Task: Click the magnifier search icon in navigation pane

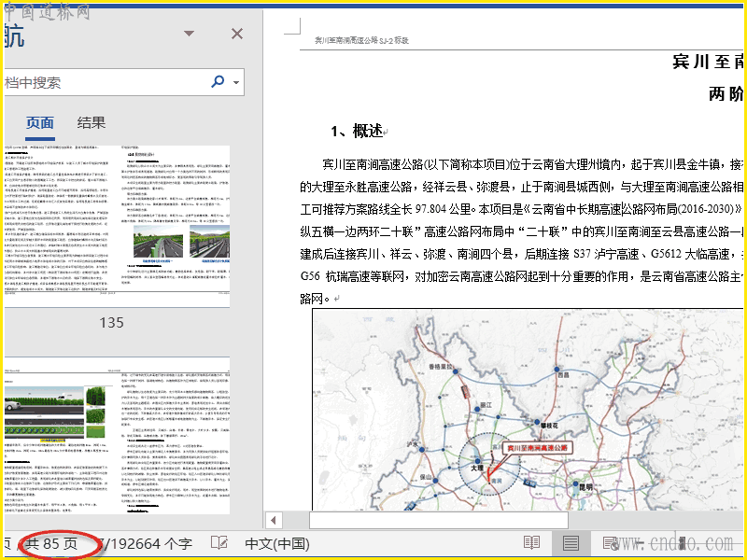Action: tap(218, 82)
